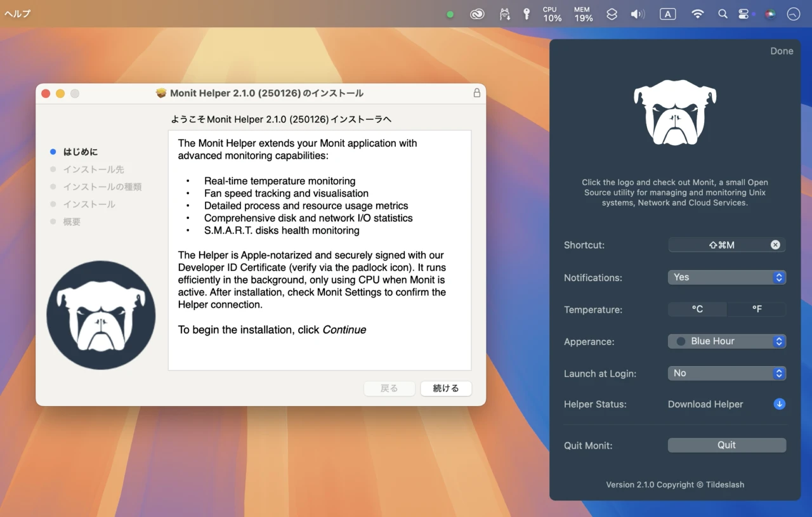Select °C temperature unit
This screenshot has width=812, height=517.
pyautogui.click(x=697, y=310)
